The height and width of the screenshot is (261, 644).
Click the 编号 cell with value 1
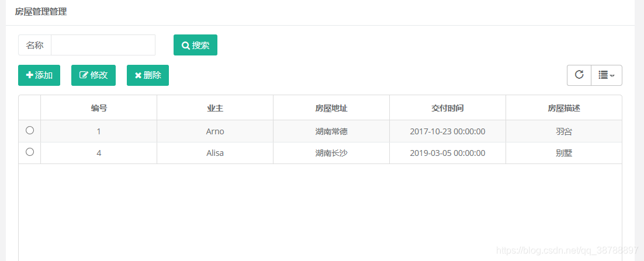tap(99, 131)
